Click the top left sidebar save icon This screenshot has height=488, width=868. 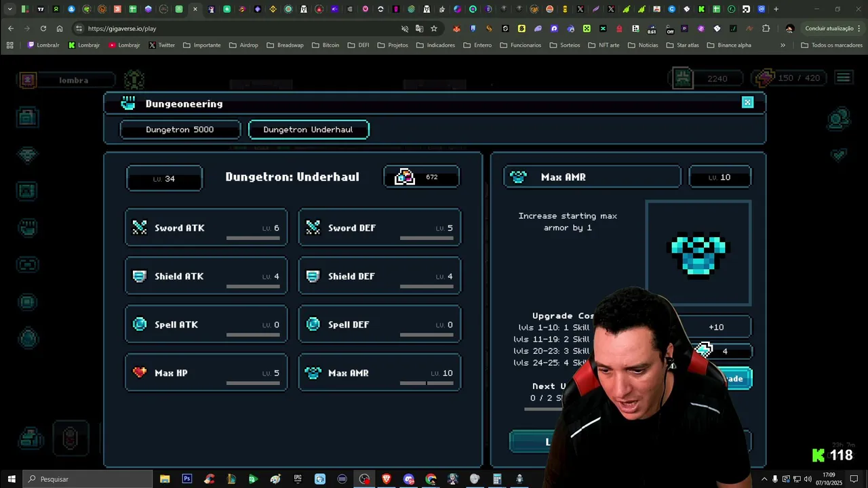click(27, 117)
